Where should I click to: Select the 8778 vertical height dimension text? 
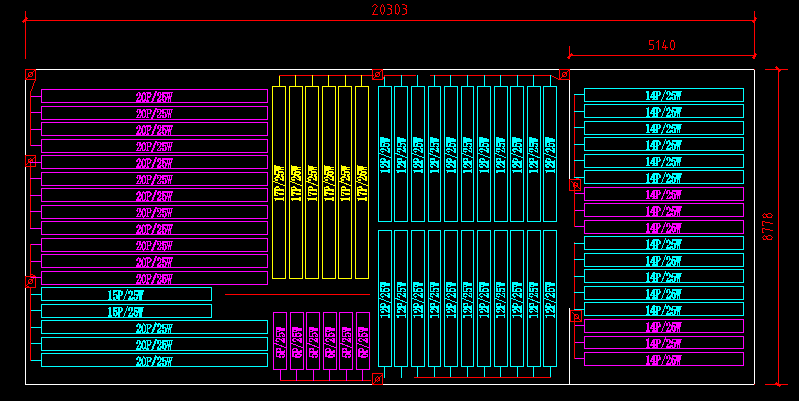pyautogui.click(x=768, y=227)
